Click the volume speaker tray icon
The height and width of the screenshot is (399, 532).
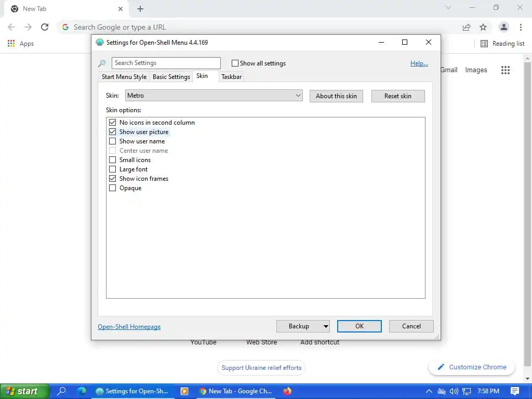(454, 391)
